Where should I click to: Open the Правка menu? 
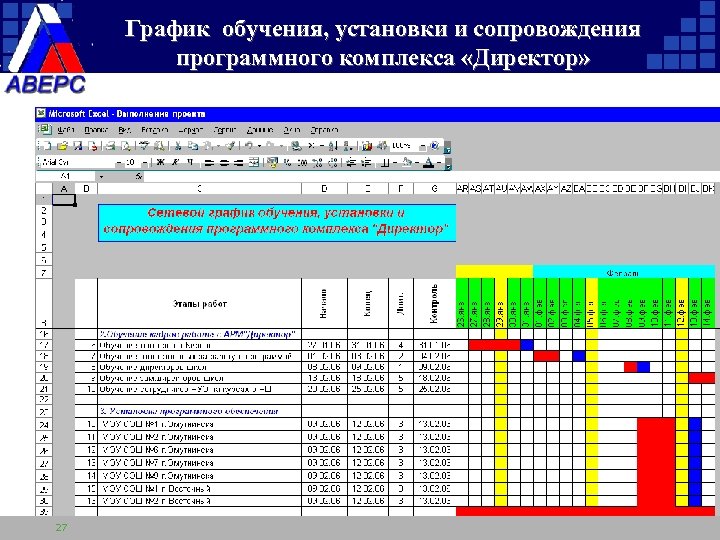[x=96, y=130]
